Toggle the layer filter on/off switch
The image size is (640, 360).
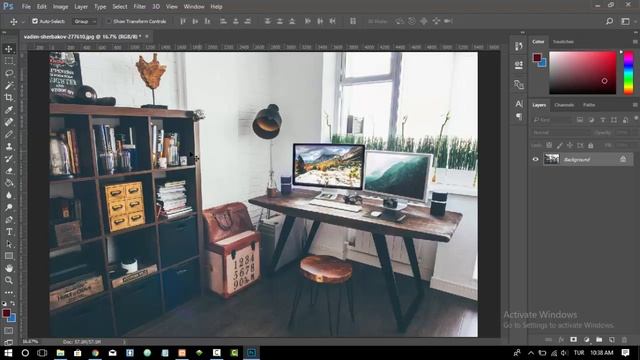[636, 119]
